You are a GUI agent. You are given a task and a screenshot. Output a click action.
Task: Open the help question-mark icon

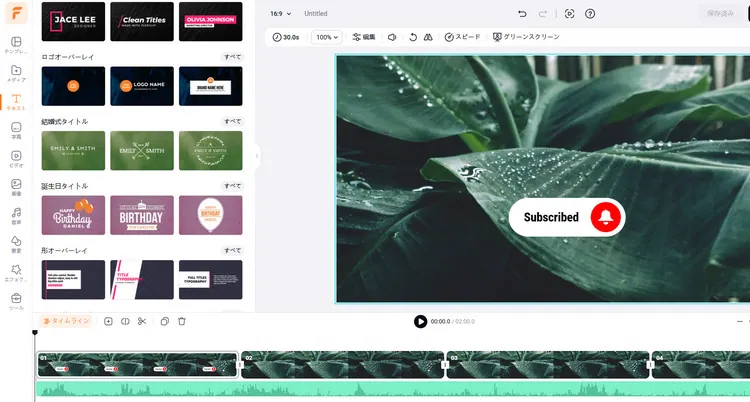pyautogui.click(x=590, y=14)
